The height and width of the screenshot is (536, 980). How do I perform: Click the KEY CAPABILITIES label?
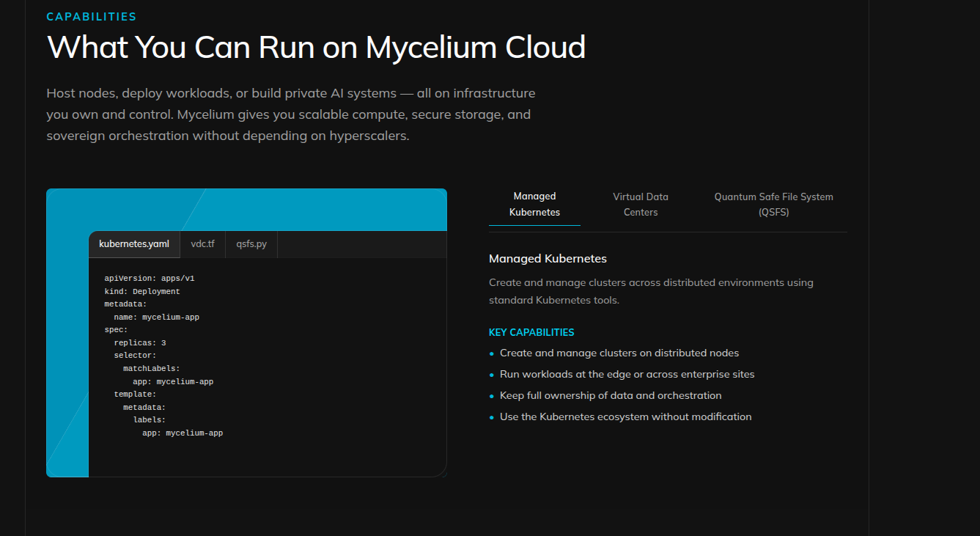click(531, 332)
